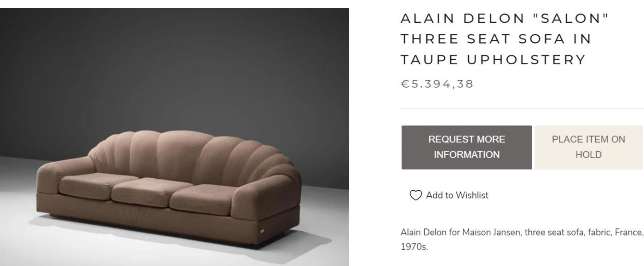Click the heart wishlist icon
The width and height of the screenshot is (644, 266).
(415, 195)
